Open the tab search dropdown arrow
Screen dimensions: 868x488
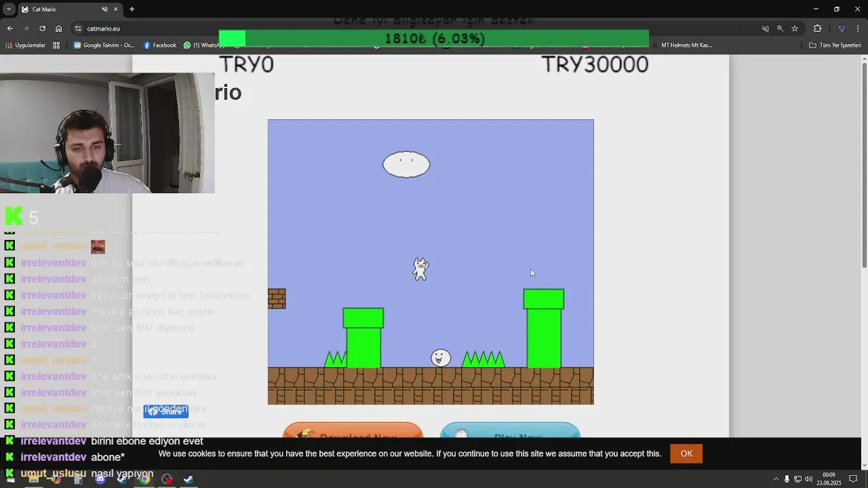9,9
